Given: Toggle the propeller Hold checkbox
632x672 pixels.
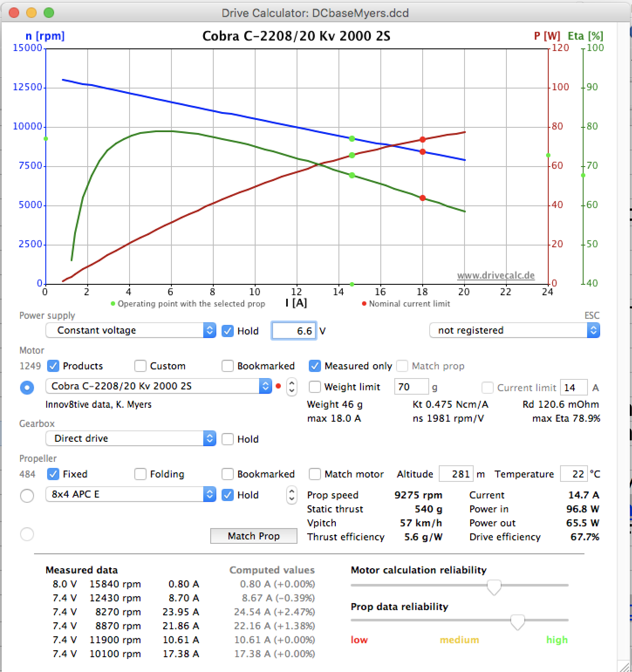Looking at the screenshot, I should 228,495.
